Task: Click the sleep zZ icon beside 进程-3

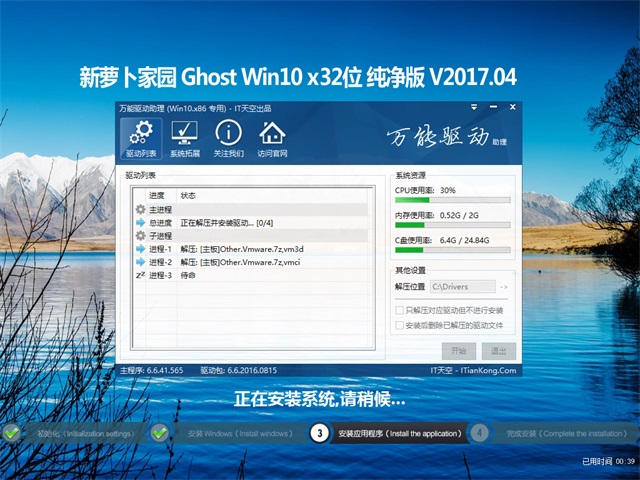Action: [x=140, y=275]
